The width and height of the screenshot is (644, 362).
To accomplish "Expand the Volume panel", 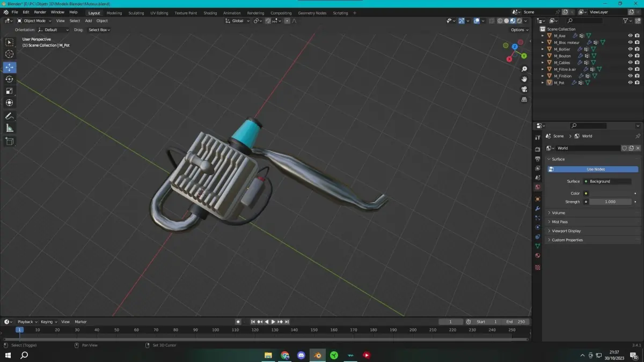I will [592, 213].
